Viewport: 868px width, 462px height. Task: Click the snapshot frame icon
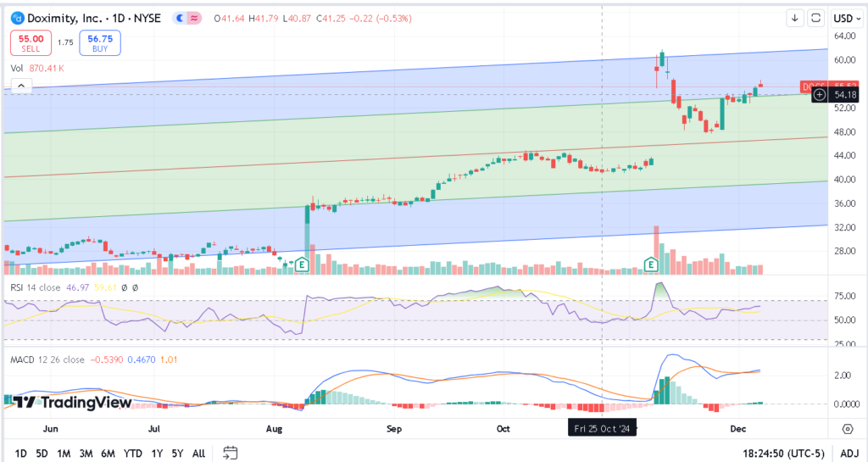[x=815, y=19]
